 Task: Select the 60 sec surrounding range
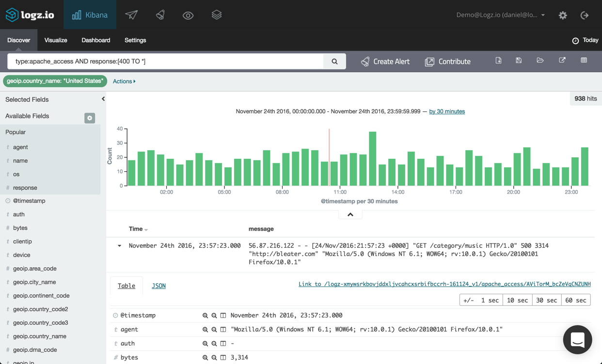pyautogui.click(x=576, y=300)
